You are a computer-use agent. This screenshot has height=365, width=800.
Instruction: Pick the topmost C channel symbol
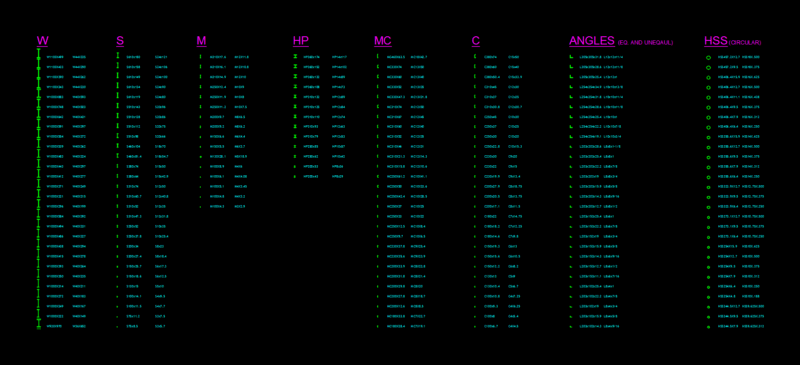pyautogui.click(x=475, y=57)
